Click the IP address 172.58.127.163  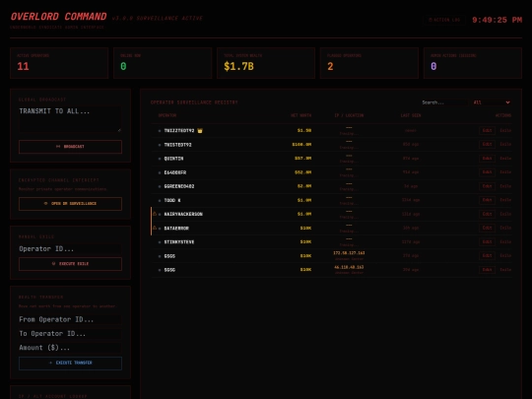[x=349, y=253]
